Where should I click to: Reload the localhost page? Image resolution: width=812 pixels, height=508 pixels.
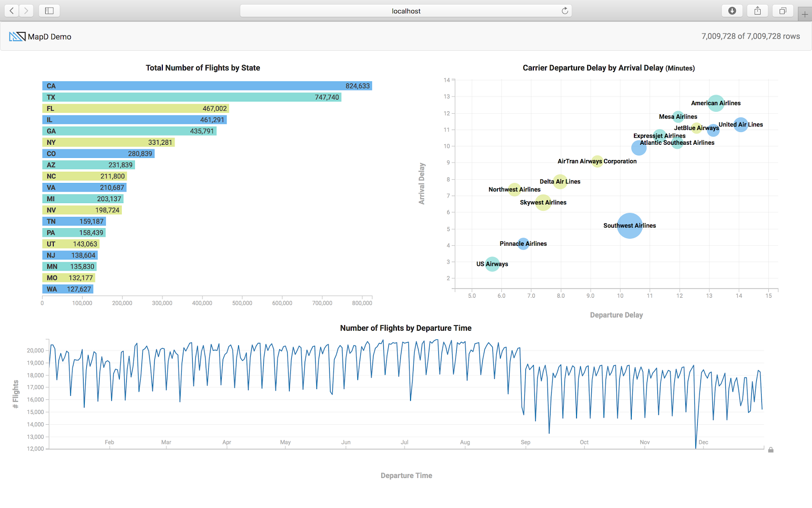[564, 11]
